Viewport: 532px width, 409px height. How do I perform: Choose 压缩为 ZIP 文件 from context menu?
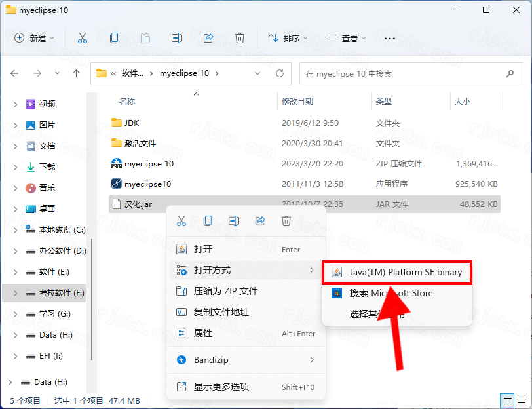[225, 291]
